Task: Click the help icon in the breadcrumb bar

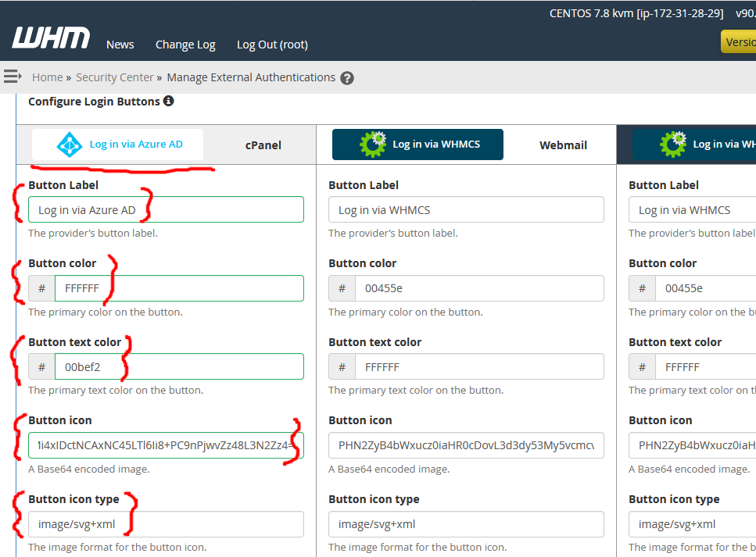Action: coord(346,77)
